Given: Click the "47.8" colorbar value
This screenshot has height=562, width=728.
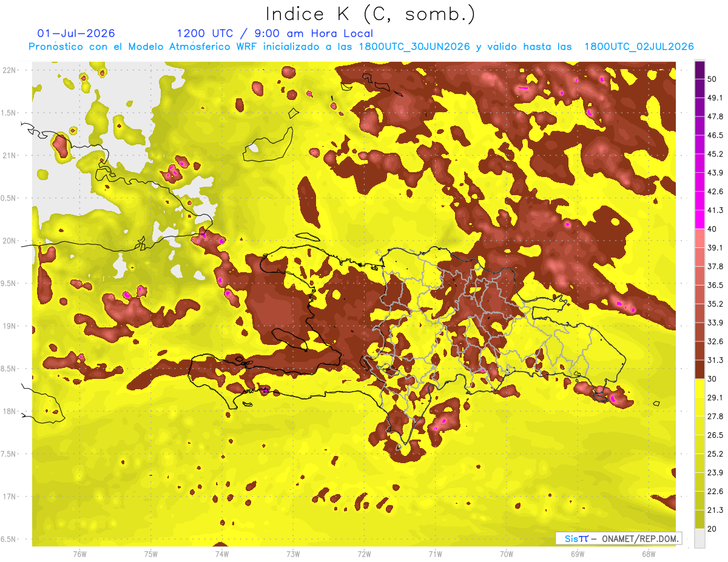Looking at the screenshot, I should tap(715, 116).
